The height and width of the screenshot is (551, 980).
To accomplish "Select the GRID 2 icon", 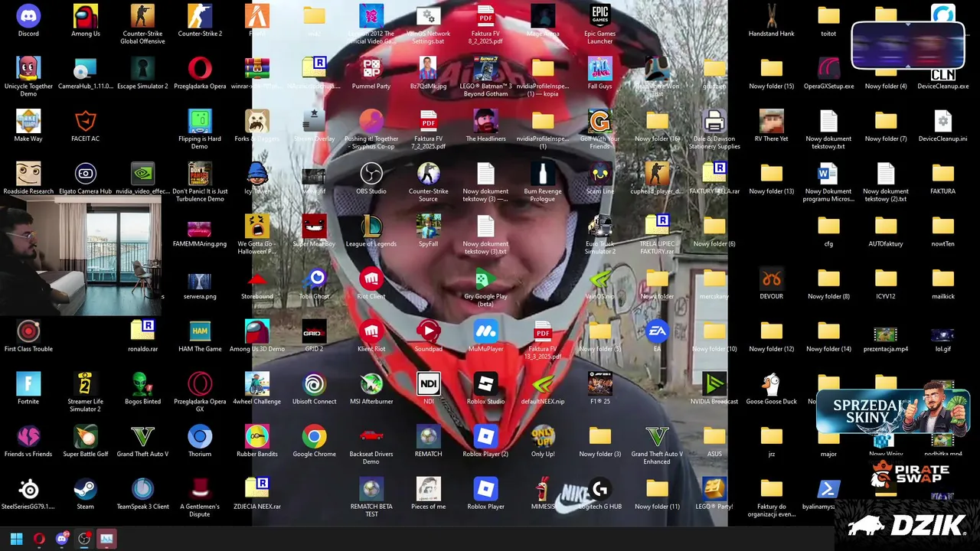I will click(x=314, y=336).
